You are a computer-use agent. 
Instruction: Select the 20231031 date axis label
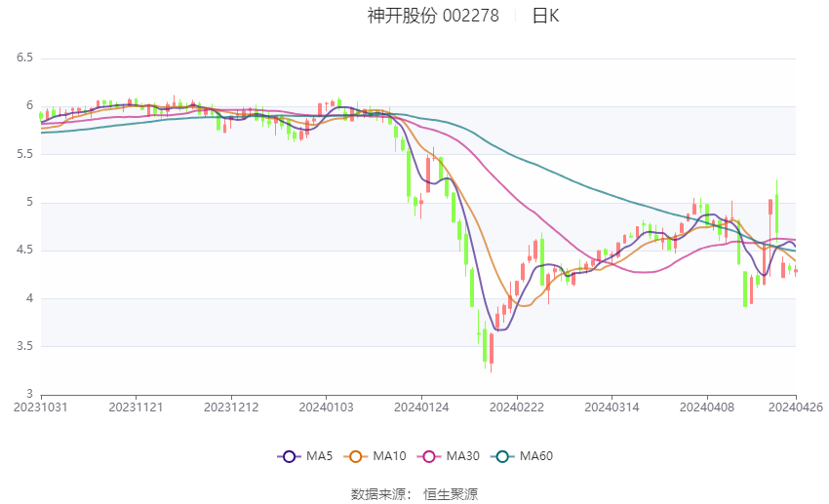click(41, 407)
